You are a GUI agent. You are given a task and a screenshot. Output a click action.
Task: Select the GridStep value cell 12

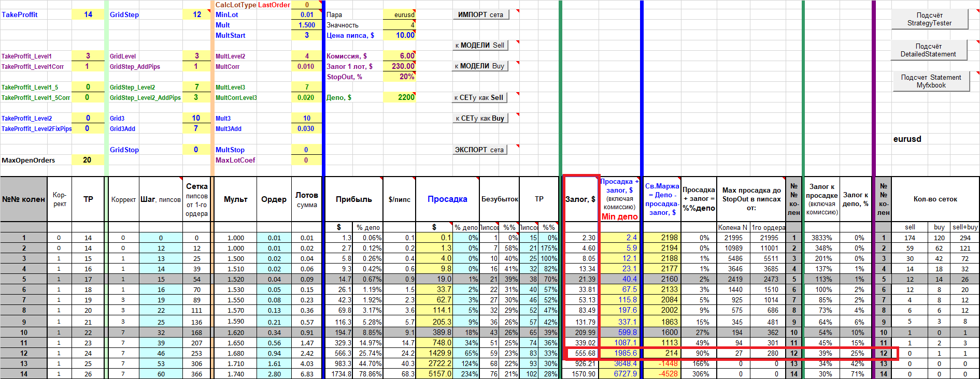point(196,14)
